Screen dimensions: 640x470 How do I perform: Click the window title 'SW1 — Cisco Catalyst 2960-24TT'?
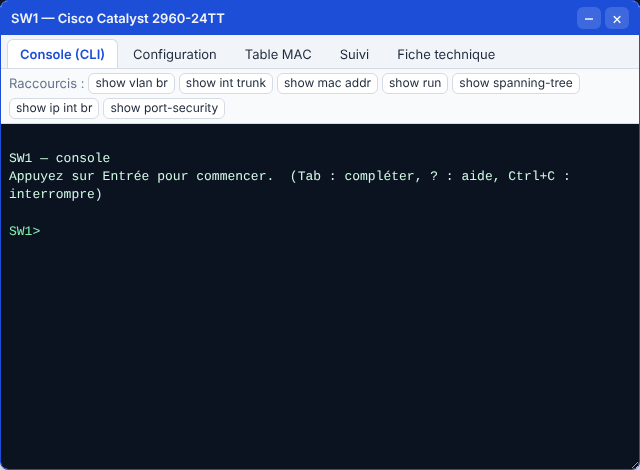[118, 19]
